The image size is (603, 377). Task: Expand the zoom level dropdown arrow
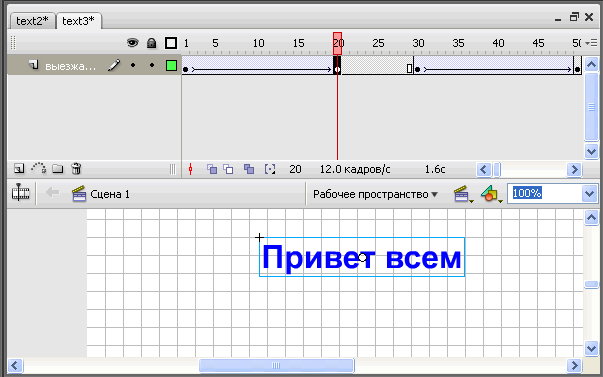tap(590, 193)
